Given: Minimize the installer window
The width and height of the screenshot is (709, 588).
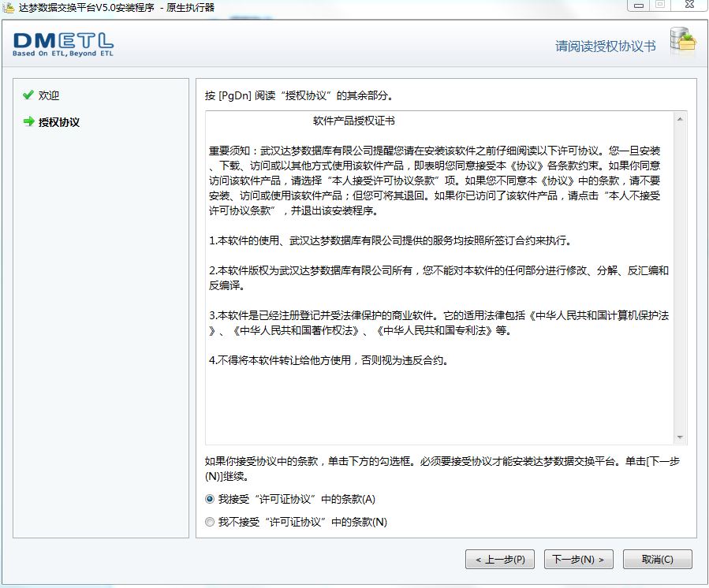Looking at the screenshot, I should (639, 6).
